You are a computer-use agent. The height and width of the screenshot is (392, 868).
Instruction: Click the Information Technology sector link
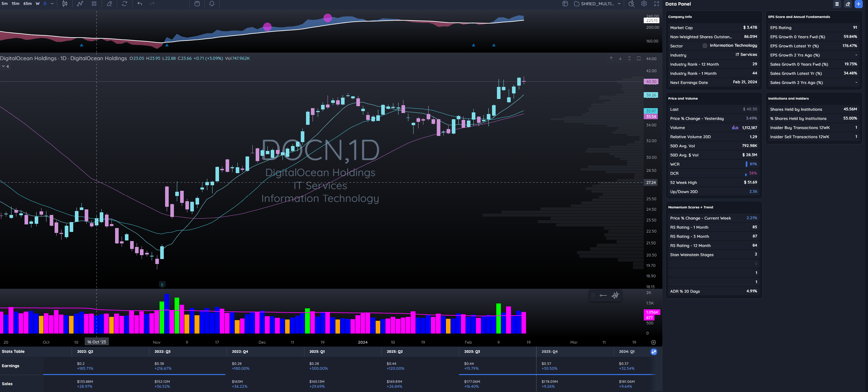[x=733, y=45]
